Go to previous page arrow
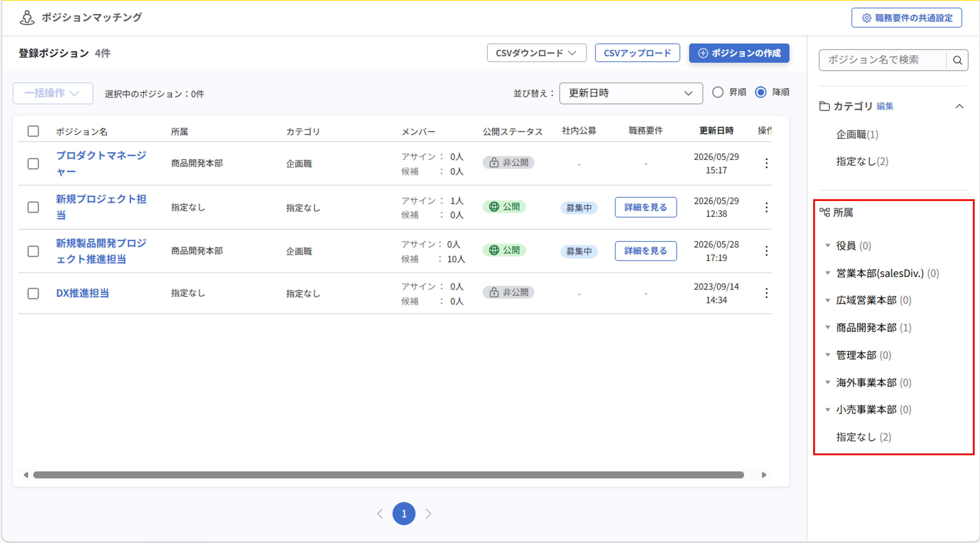980x543 pixels. pos(380,513)
